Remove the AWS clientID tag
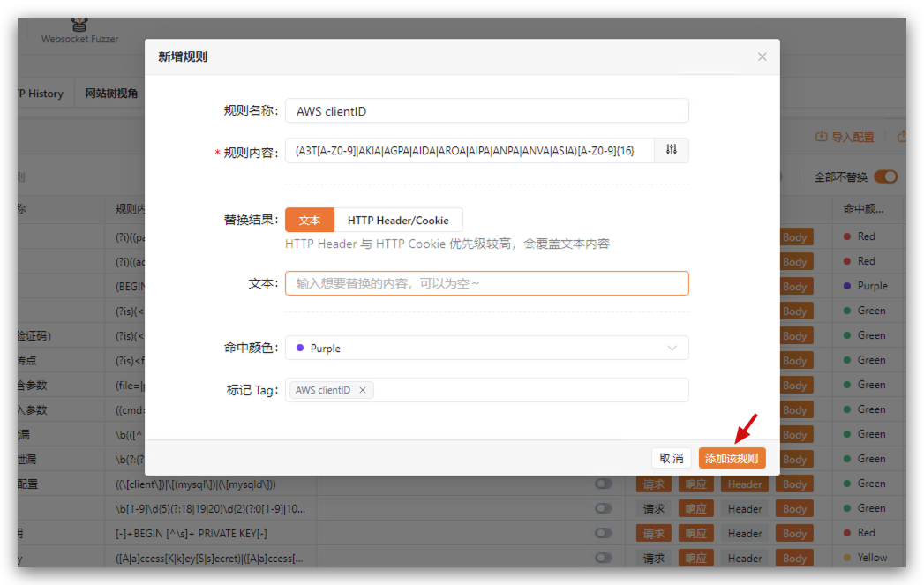This screenshot has height=585, width=924. coord(362,390)
